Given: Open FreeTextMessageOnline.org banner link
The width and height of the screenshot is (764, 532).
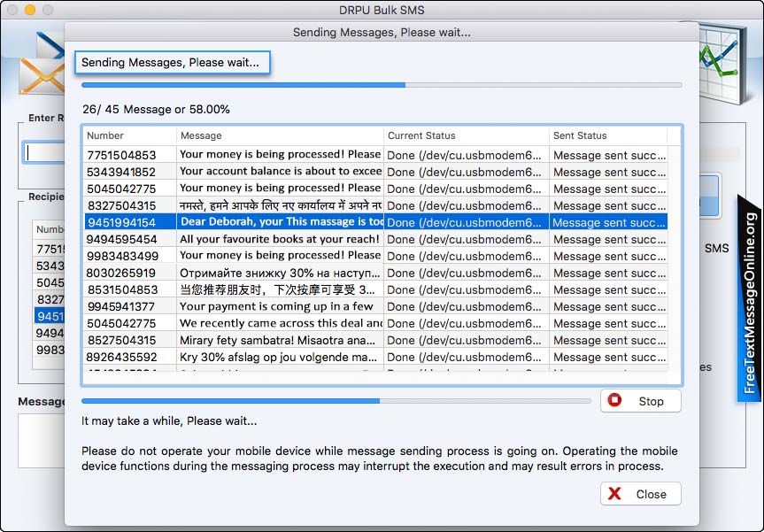Looking at the screenshot, I should pyautogui.click(x=751, y=298).
